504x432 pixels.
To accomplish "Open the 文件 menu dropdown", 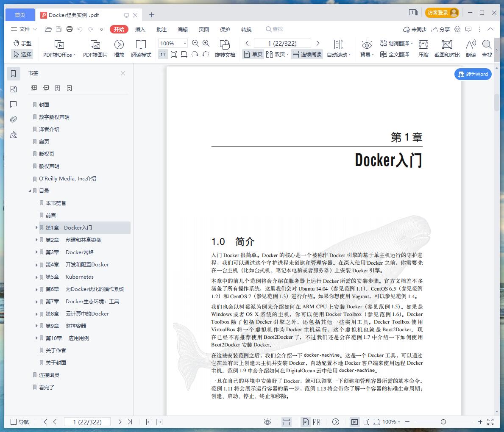I will [24, 29].
